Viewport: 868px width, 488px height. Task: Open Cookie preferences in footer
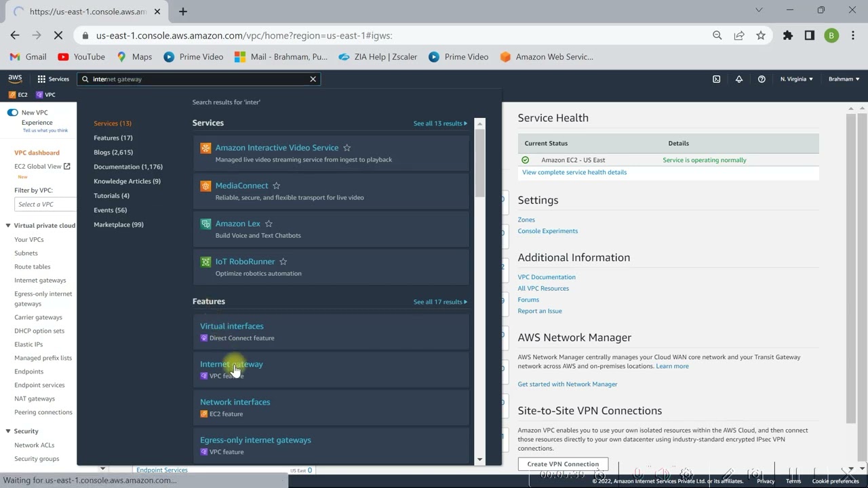(x=835, y=481)
